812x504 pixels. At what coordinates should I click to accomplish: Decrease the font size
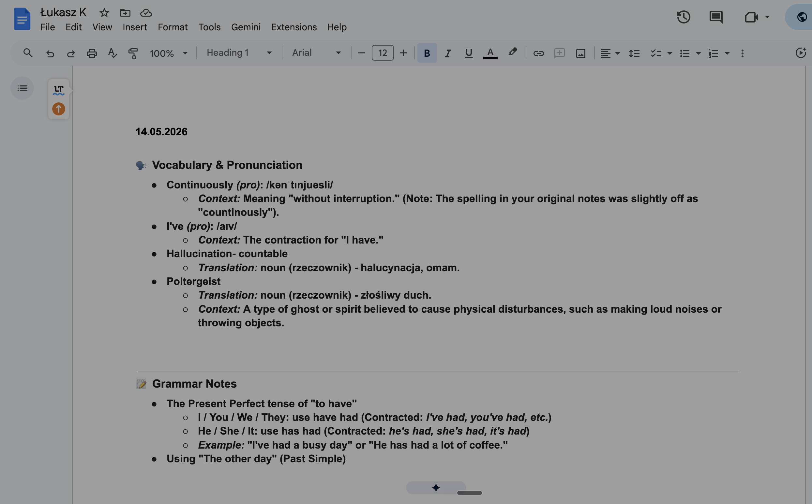click(x=361, y=53)
